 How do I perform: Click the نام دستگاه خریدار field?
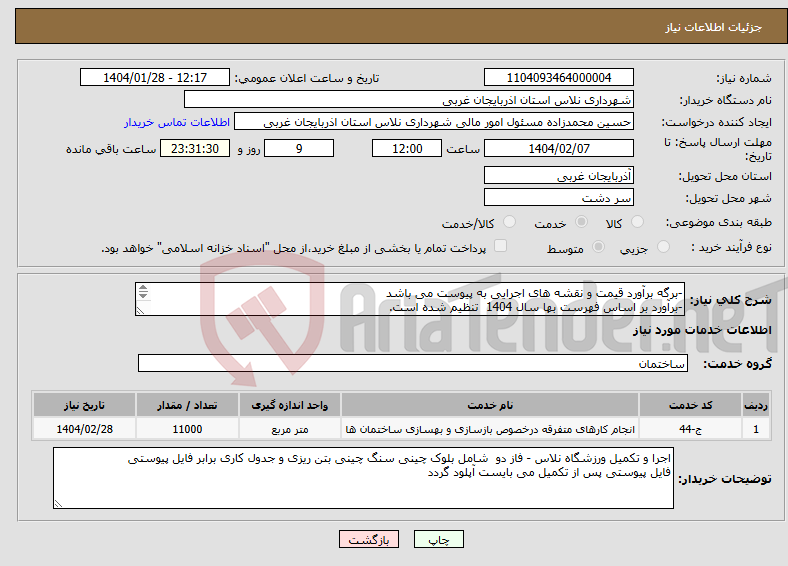coord(409,100)
